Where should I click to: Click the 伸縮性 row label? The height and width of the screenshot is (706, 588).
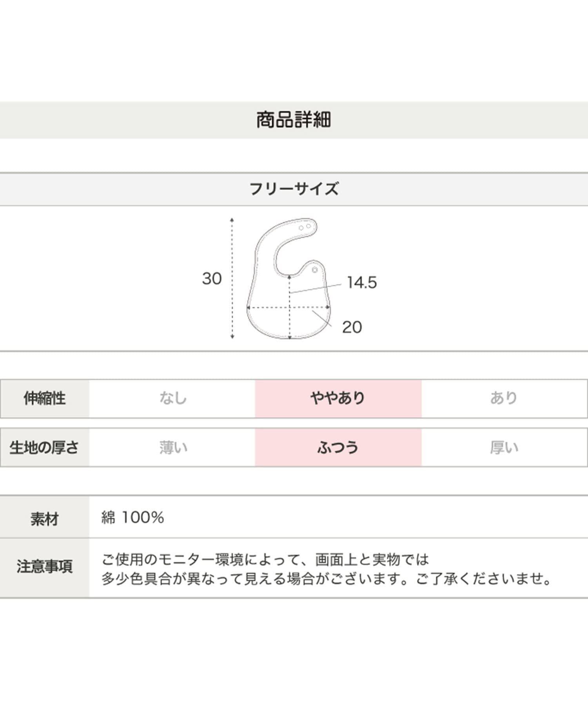[45, 398]
